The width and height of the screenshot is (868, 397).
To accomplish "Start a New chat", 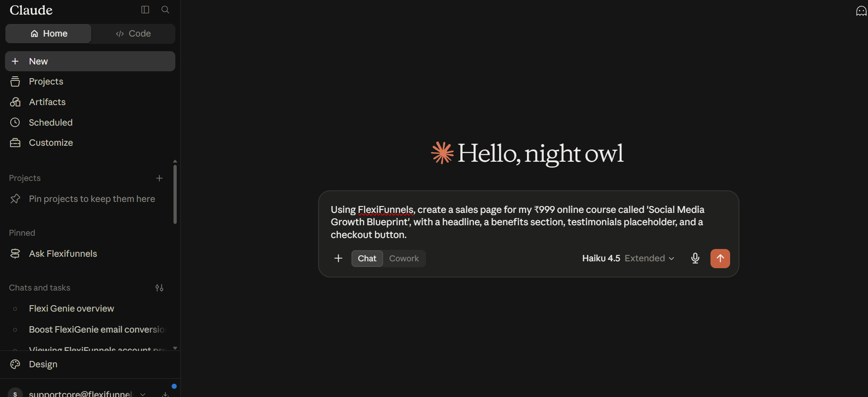I will [x=90, y=61].
